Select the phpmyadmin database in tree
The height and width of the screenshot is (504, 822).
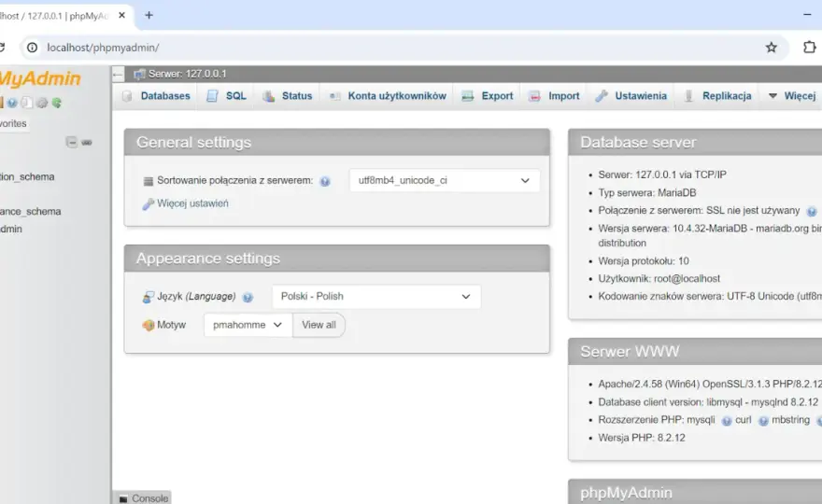pyautogui.click(x=11, y=229)
